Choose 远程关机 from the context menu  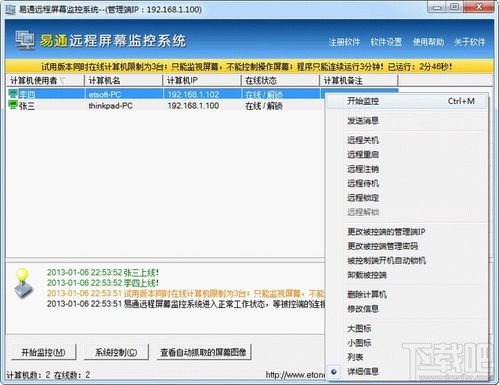coord(363,140)
